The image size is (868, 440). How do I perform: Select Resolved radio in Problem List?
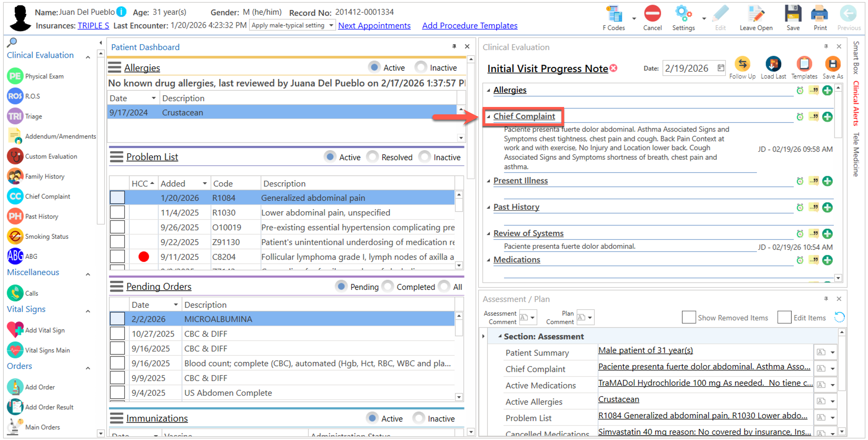[x=372, y=157]
